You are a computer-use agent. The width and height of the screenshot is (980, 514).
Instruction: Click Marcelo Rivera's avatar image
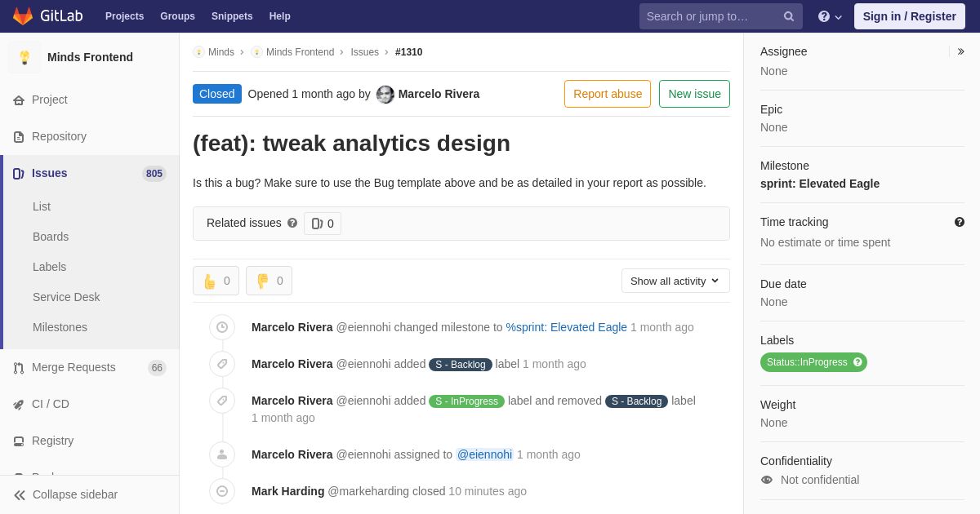[385, 95]
